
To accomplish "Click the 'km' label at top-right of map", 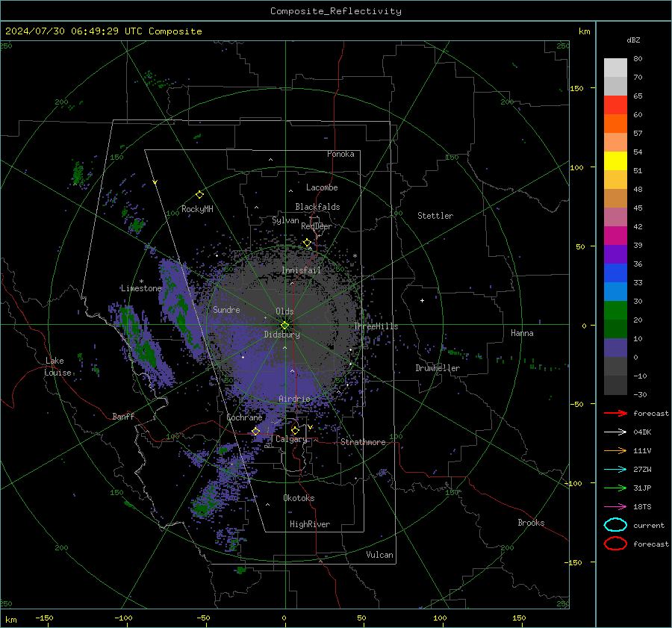I will point(584,31).
